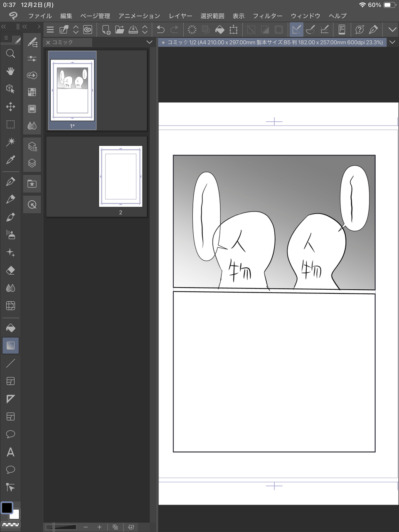Select the Figure line tool
Viewport: 399px width, 532px height.
point(10,363)
